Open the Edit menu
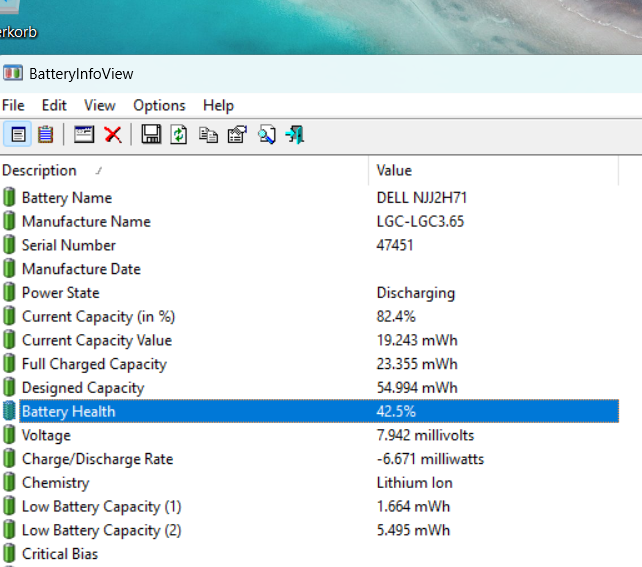The width and height of the screenshot is (642, 567). click(54, 105)
